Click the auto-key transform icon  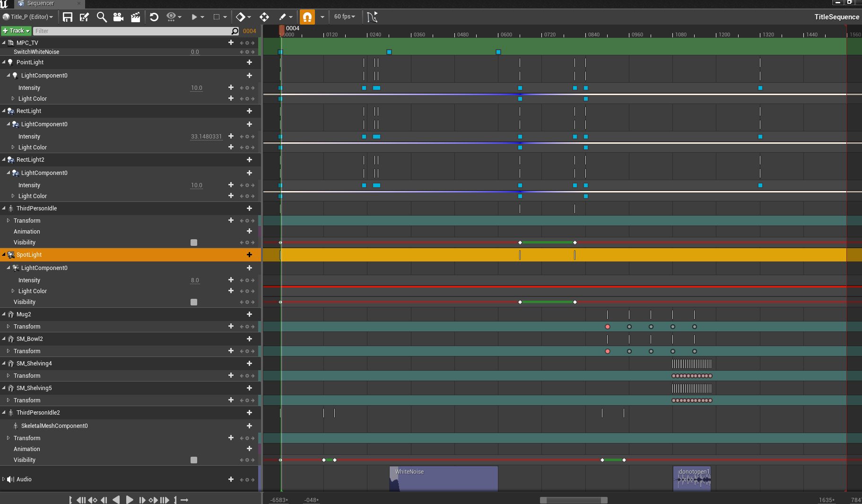[x=264, y=17]
